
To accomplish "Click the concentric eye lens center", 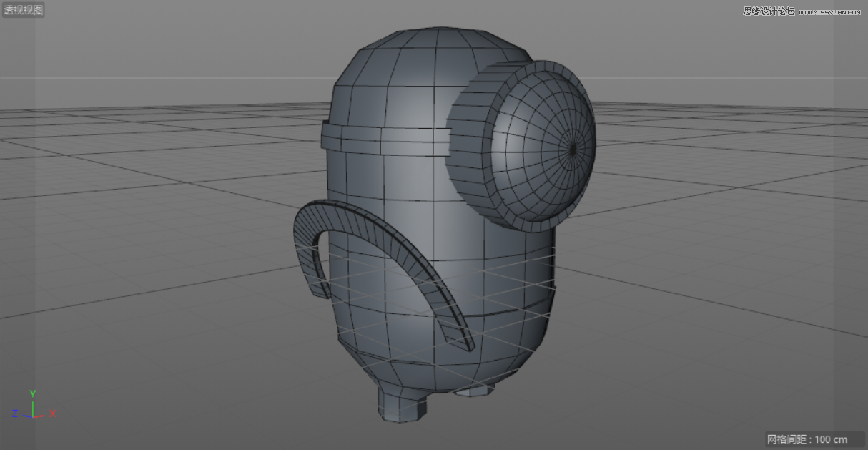I will point(573,149).
